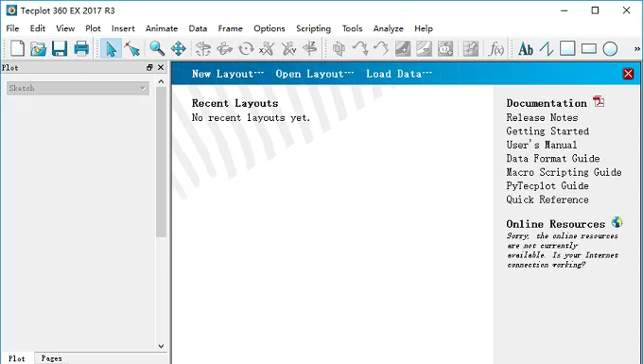Select the rectangle shape tool
This screenshot has height=364, width=643.
click(x=589, y=49)
